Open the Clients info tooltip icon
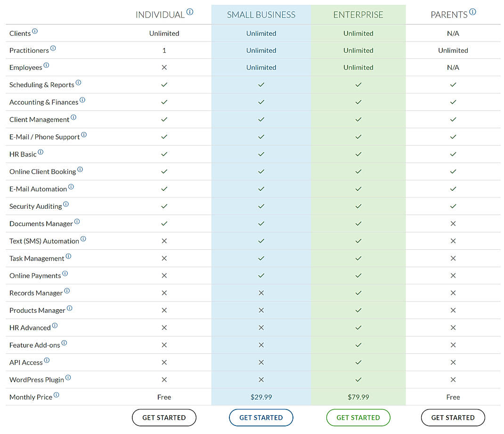504x434 pixels. coord(35,30)
